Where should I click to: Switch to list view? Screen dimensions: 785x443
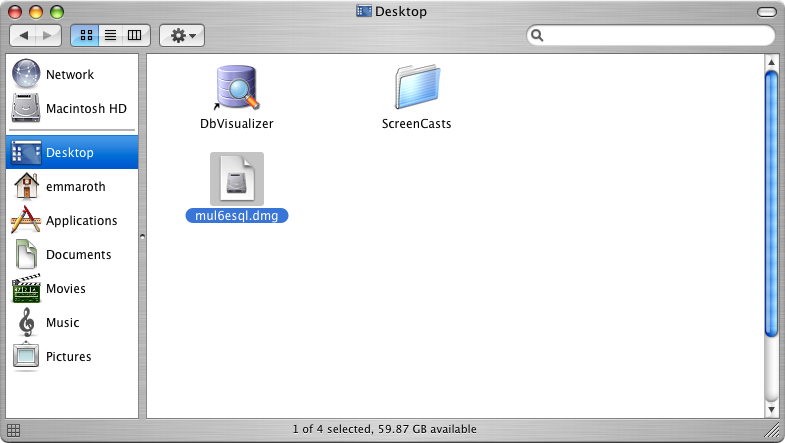[x=111, y=36]
